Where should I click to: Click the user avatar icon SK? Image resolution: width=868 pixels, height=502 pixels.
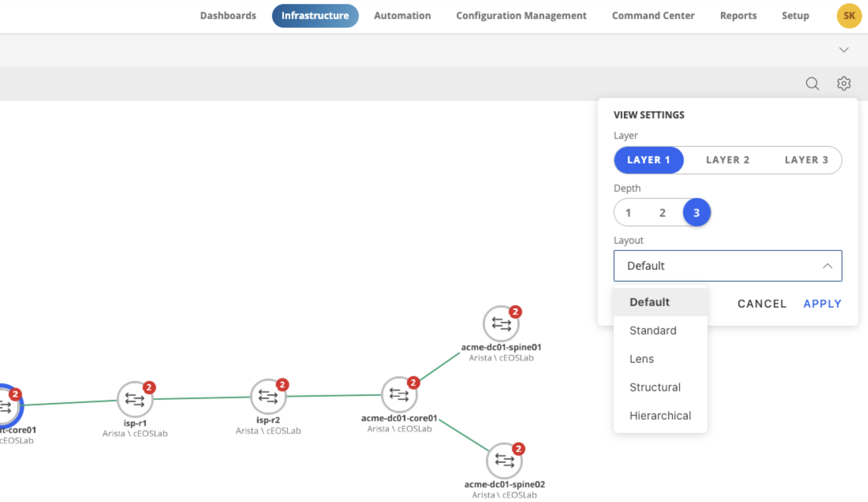[x=848, y=15]
